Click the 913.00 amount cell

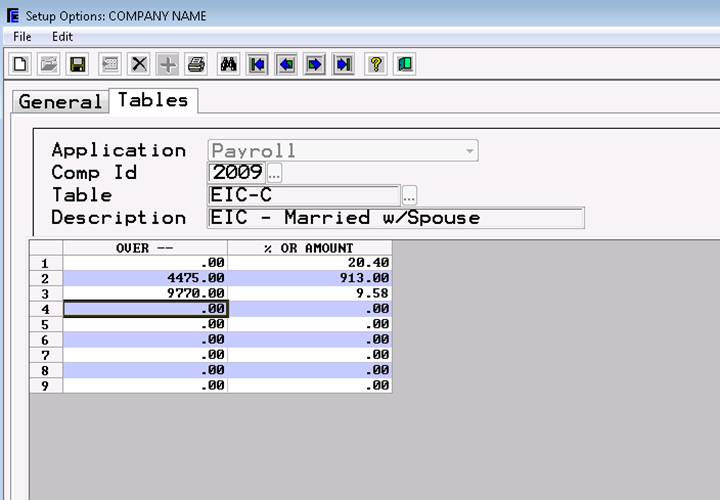pos(309,278)
